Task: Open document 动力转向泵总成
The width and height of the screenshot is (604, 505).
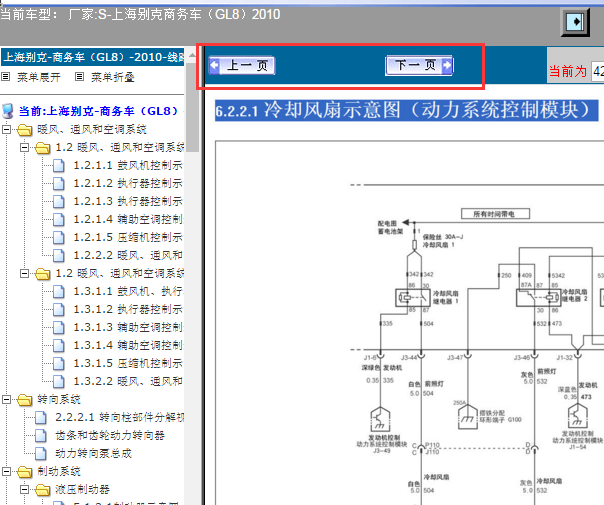Action: (94, 453)
